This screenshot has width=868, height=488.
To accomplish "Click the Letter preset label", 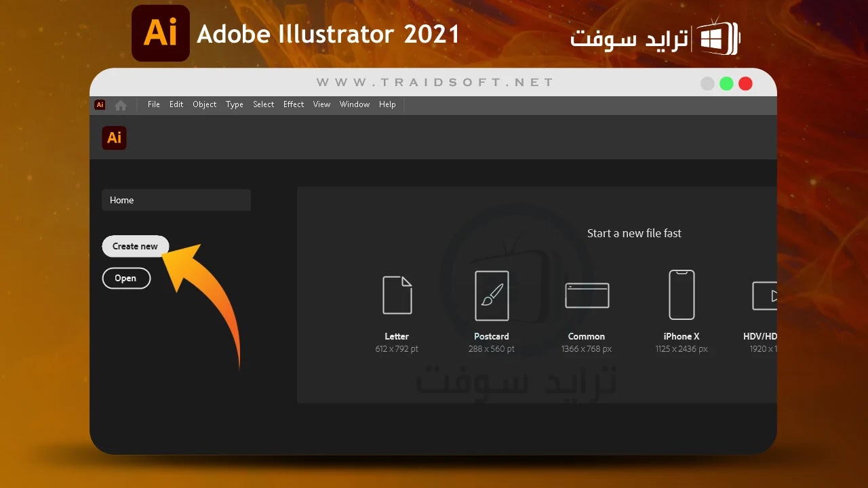I will (397, 336).
